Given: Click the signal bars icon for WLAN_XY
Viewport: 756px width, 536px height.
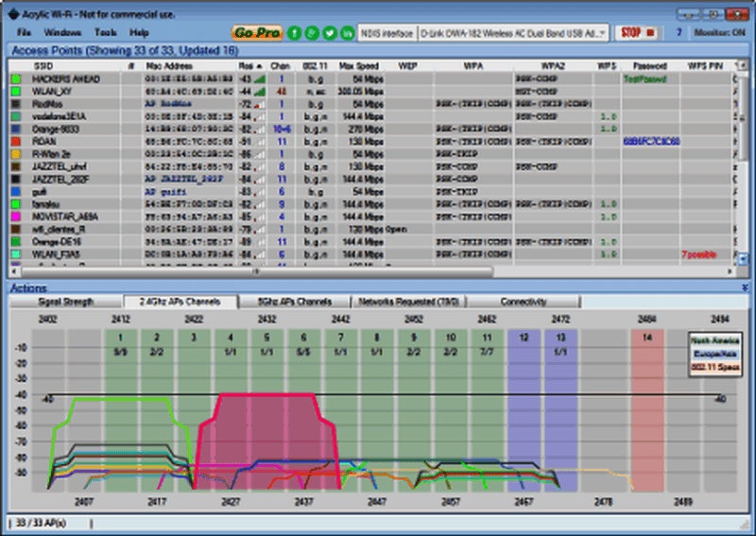Looking at the screenshot, I should point(259,92).
